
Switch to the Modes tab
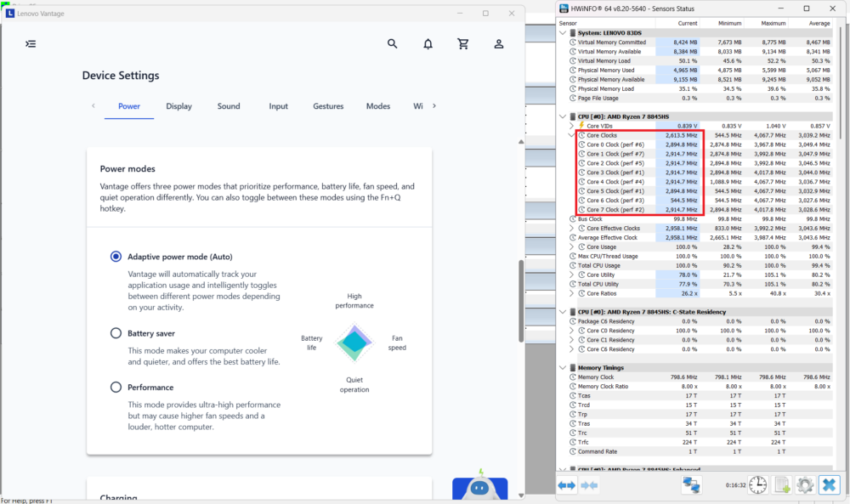(378, 106)
